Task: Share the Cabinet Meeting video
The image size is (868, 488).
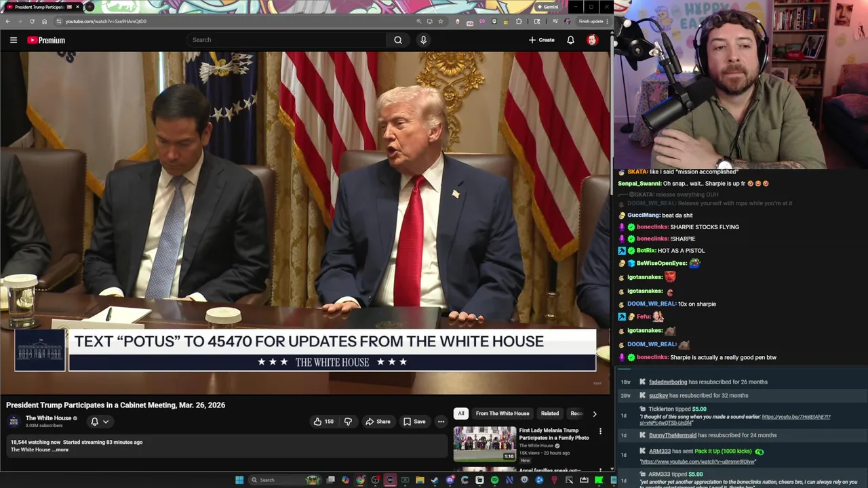Action: click(378, 422)
